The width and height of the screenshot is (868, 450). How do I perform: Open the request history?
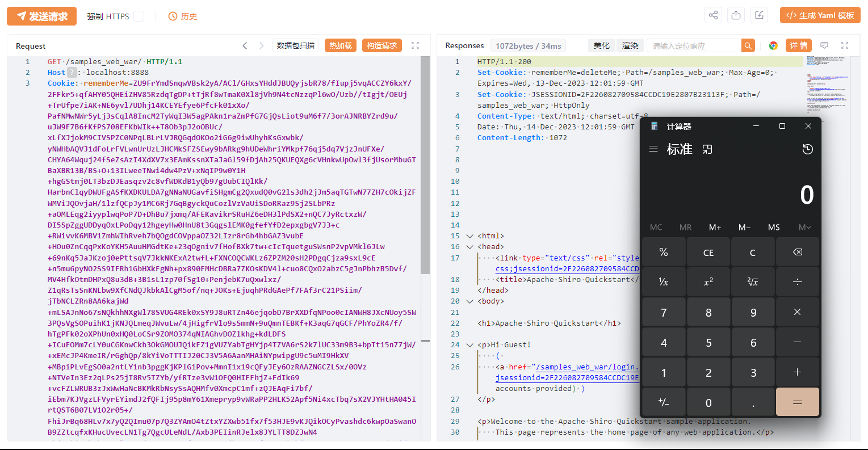tap(183, 16)
